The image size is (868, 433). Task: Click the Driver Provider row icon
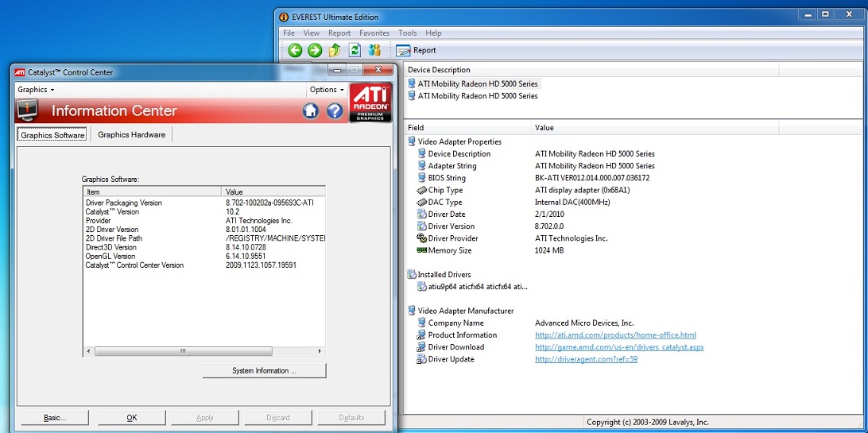tap(422, 238)
